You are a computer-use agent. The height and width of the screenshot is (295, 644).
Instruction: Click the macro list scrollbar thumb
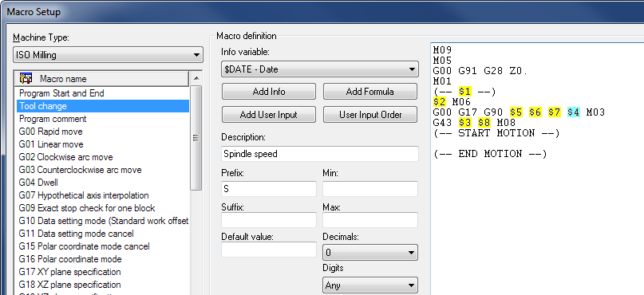196,138
